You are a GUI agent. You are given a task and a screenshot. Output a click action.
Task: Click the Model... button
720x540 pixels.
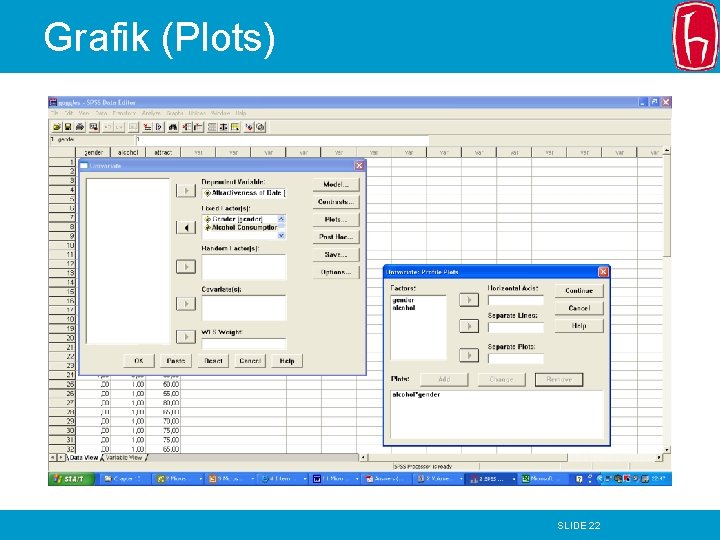coord(336,185)
